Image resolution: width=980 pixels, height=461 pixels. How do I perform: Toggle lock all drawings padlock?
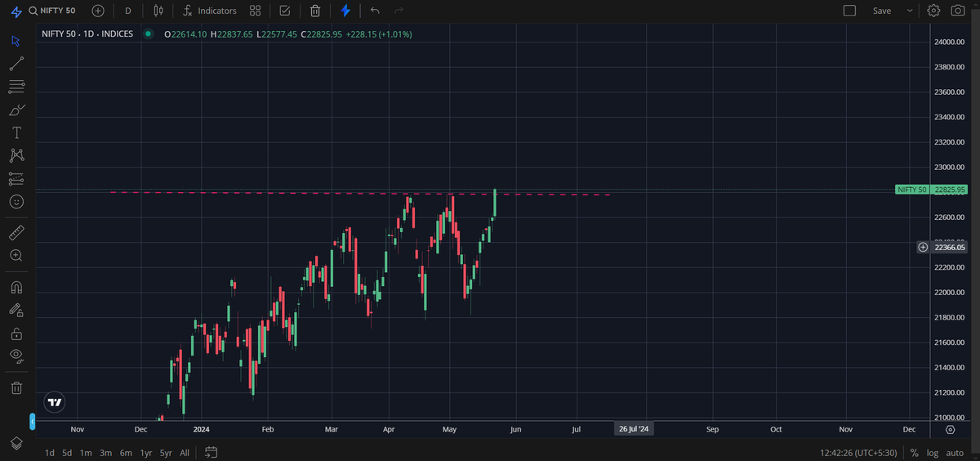[16, 333]
